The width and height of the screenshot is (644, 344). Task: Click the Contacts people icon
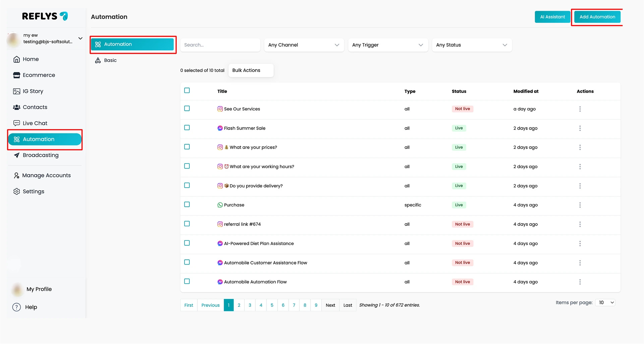coord(16,107)
